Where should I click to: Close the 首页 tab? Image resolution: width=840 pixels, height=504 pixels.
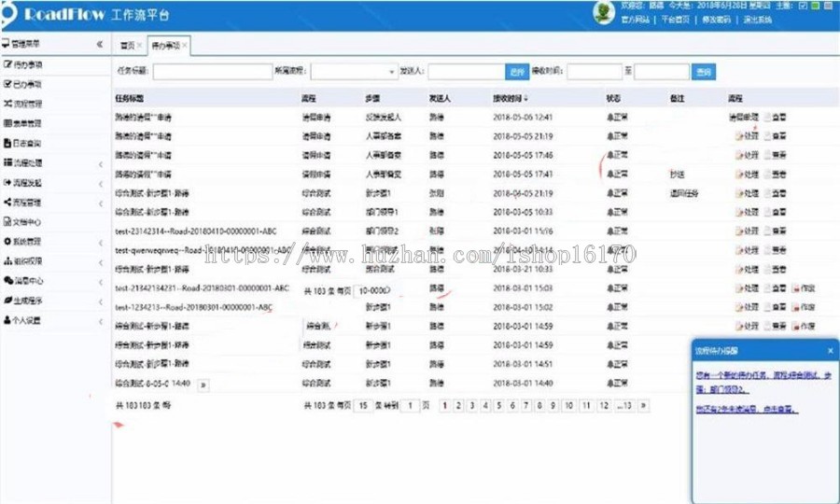[139, 46]
